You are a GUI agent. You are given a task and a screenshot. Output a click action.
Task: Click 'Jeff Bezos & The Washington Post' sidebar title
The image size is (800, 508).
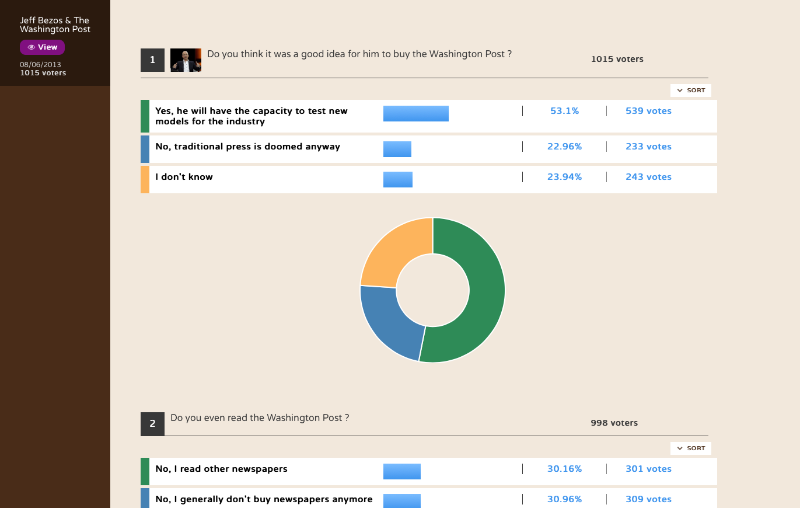55,24
